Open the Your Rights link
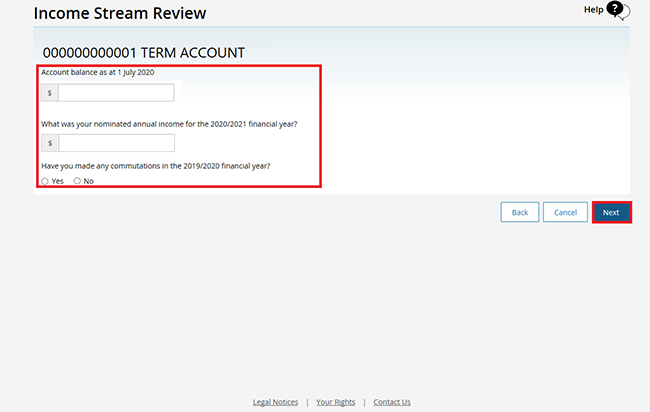The height and width of the screenshot is (412, 650). 335,402
